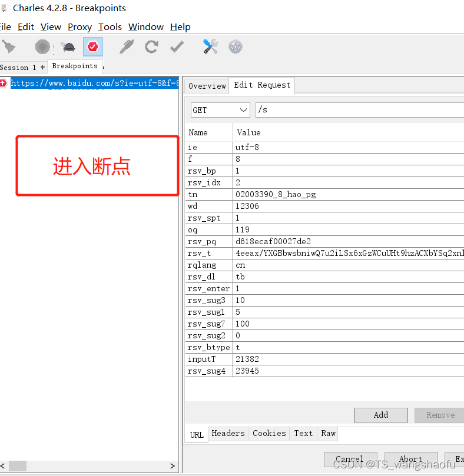Click the Add parameter button
Screen dimensions: 464x476
pos(381,415)
